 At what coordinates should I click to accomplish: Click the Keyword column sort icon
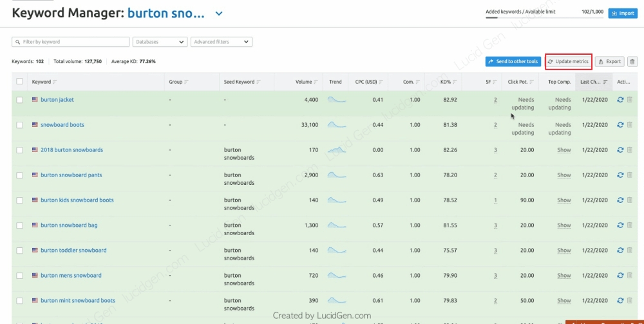click(x=55, y=82)
